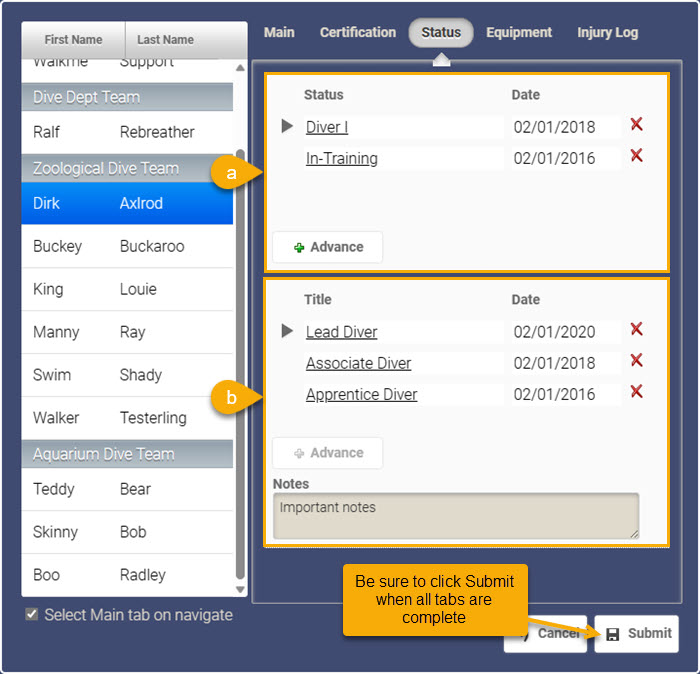700x674 pixels.
Task: Click the Cancel button
Action: [x=558, y=634]
